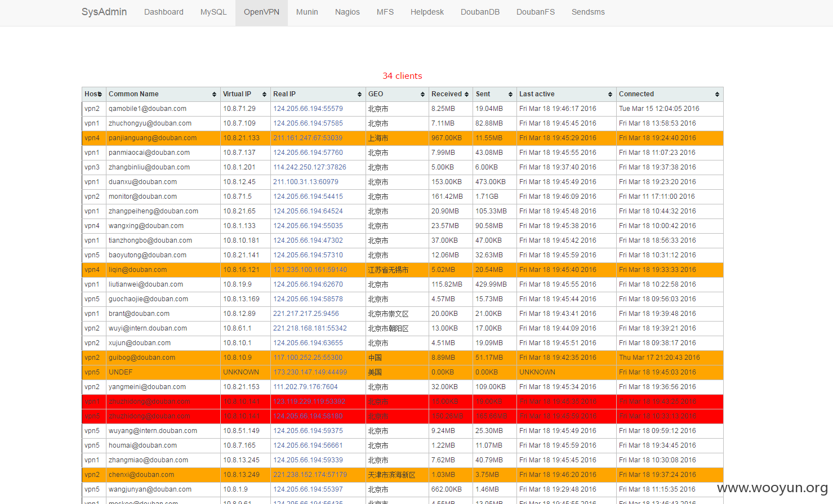Select monitor@douban.com cell
This screenshot has width=833, height=504.
pos(163,197)
